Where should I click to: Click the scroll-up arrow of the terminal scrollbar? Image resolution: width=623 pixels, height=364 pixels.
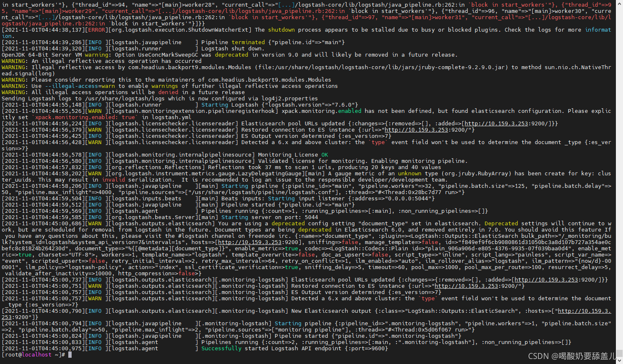click(620, 3)
